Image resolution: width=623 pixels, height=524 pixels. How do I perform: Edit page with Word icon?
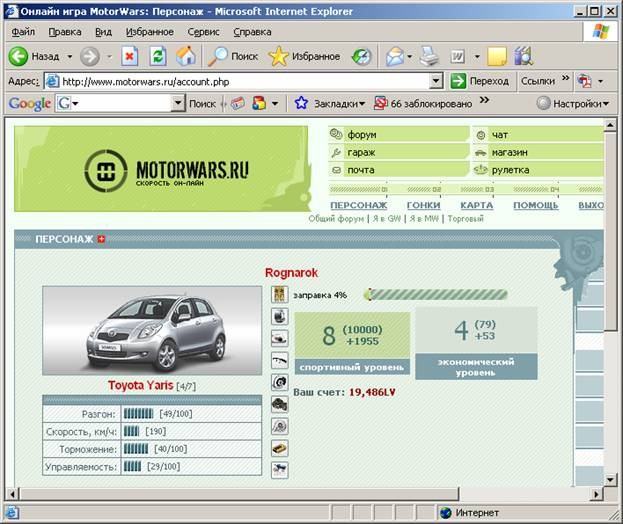click(x=457, y=57)
